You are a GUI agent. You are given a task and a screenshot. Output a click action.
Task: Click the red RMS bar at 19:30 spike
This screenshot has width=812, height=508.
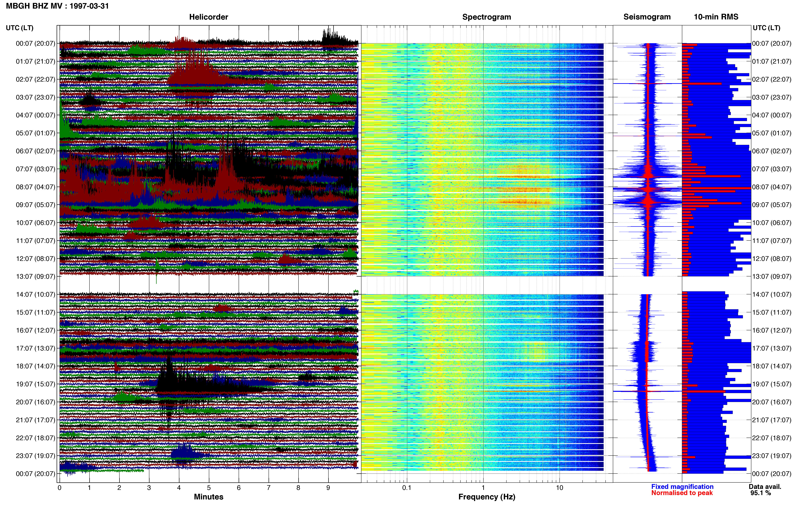tap(704, 391)
